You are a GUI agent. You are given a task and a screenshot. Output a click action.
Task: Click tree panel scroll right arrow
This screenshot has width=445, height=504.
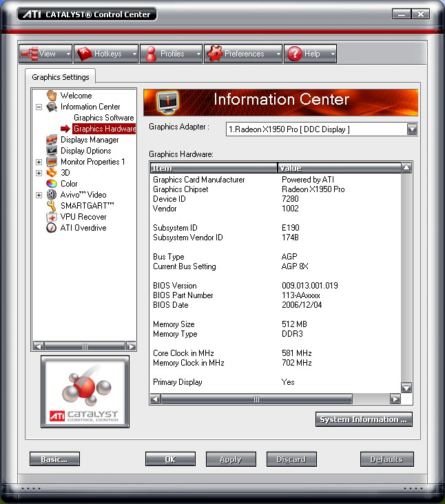[131, 346]
